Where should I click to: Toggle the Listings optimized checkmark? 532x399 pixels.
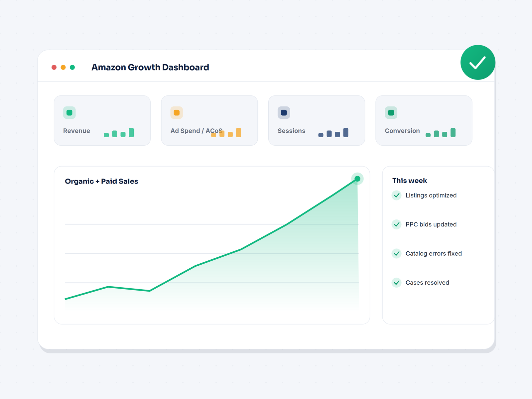396,195
